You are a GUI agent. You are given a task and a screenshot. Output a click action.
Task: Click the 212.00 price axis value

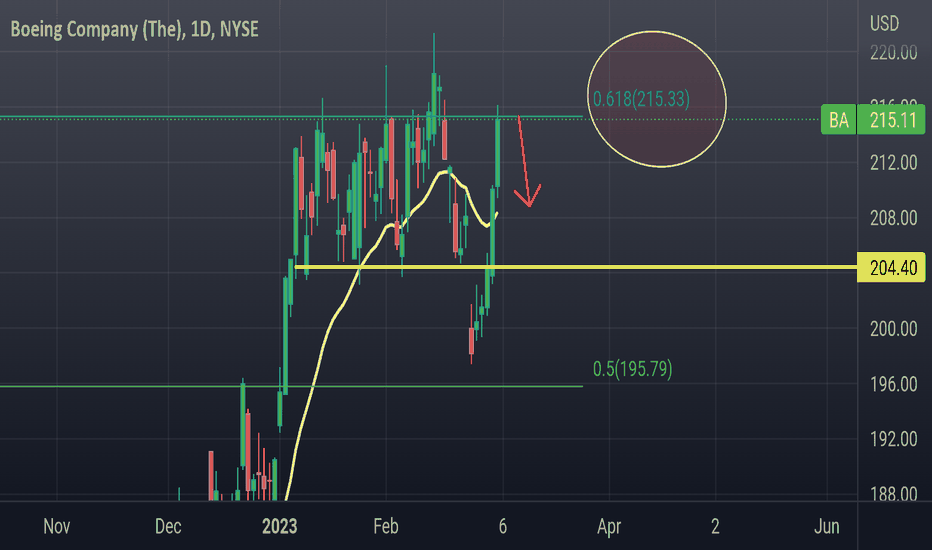point(893,162)
